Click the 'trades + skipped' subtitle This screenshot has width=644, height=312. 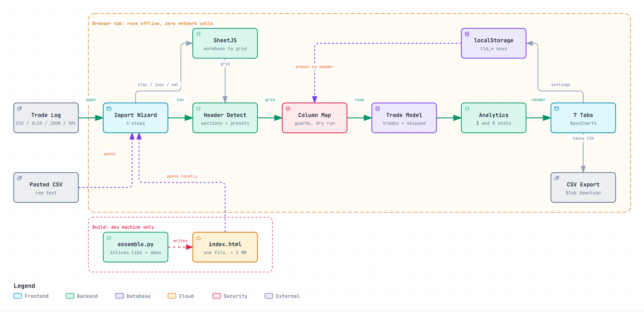404,123
